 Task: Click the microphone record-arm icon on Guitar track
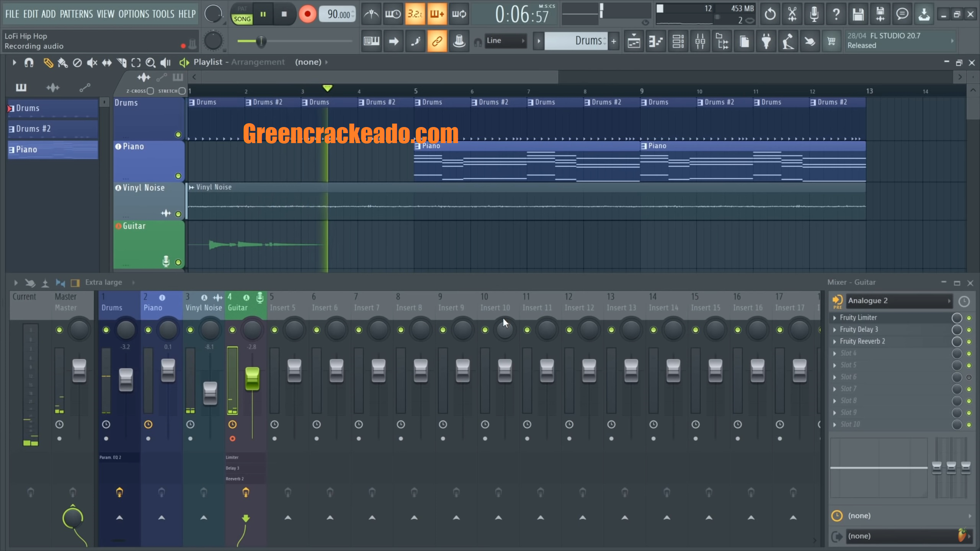coord(166,261)
